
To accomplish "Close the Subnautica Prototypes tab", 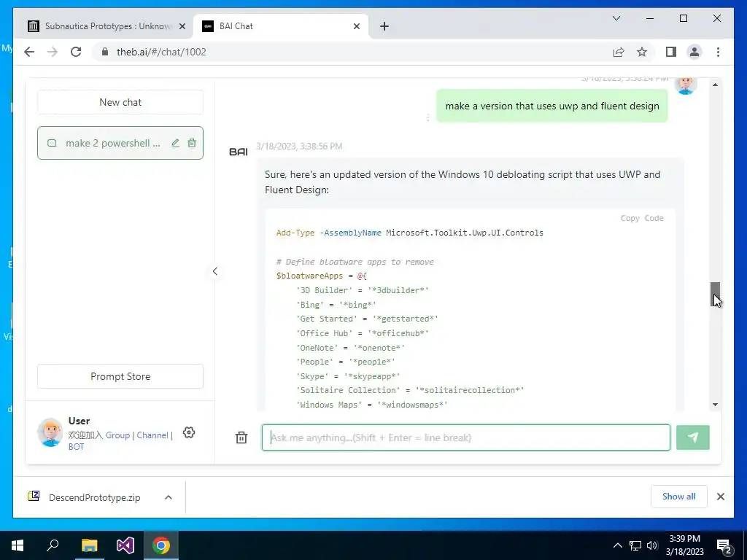I will [182, 26].
